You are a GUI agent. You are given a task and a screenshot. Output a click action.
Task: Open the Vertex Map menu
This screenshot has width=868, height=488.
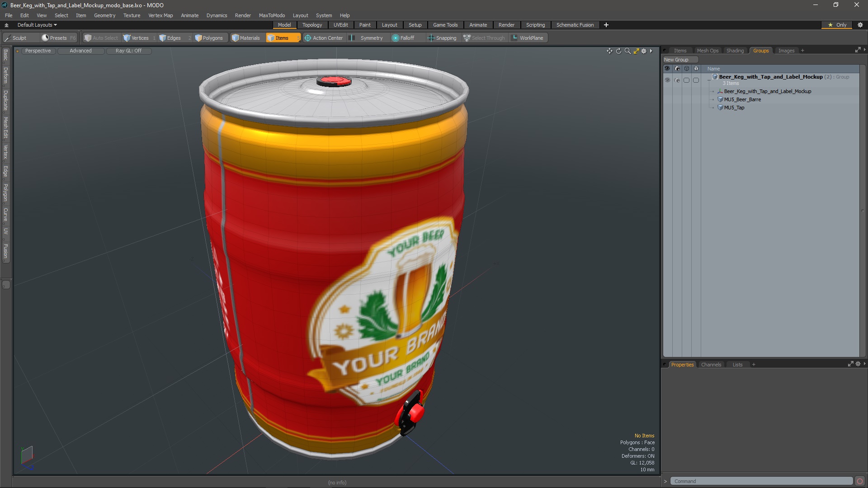[160, 15]
